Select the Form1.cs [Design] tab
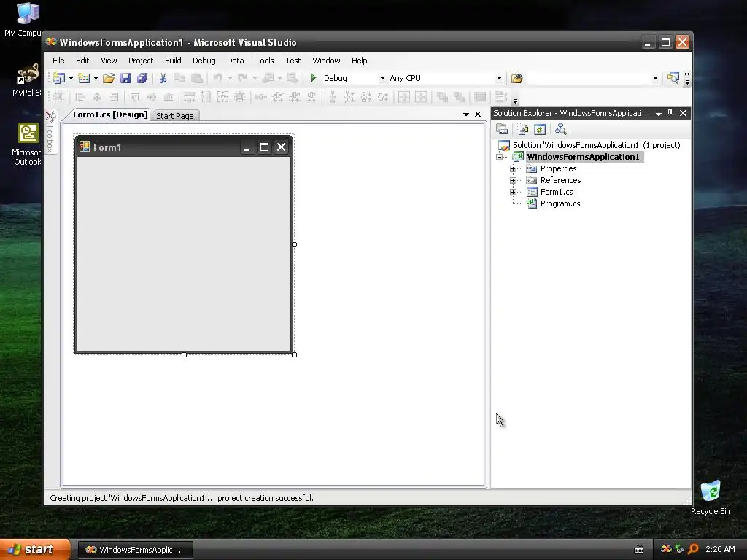 tap(110, 114)
